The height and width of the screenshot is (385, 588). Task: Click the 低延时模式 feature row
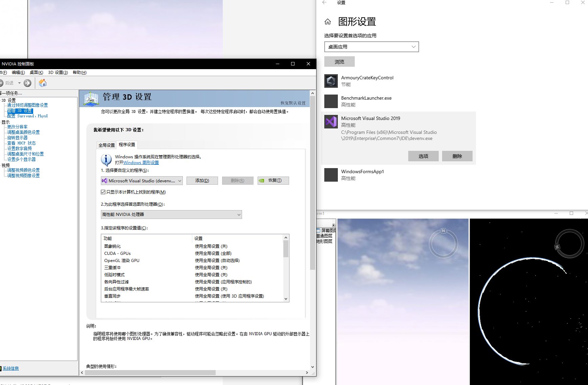(192, 275)
